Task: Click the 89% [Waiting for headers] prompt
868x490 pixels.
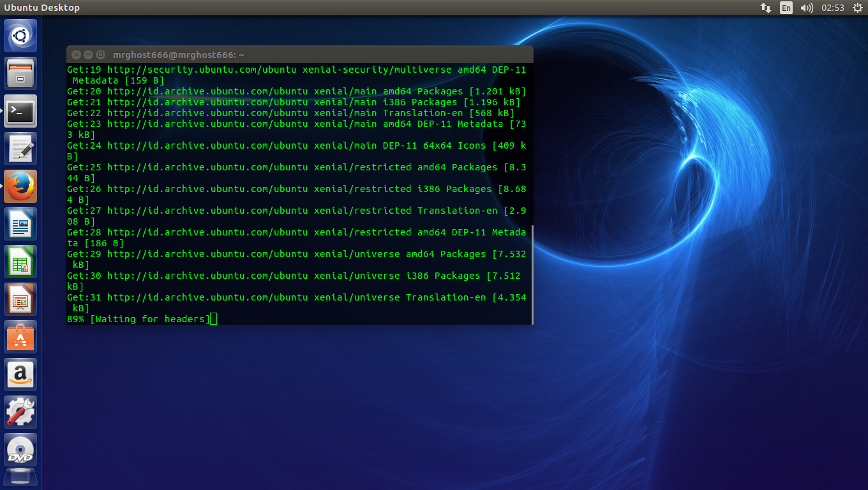Action: pyautogui.click(x=138, y=319)
